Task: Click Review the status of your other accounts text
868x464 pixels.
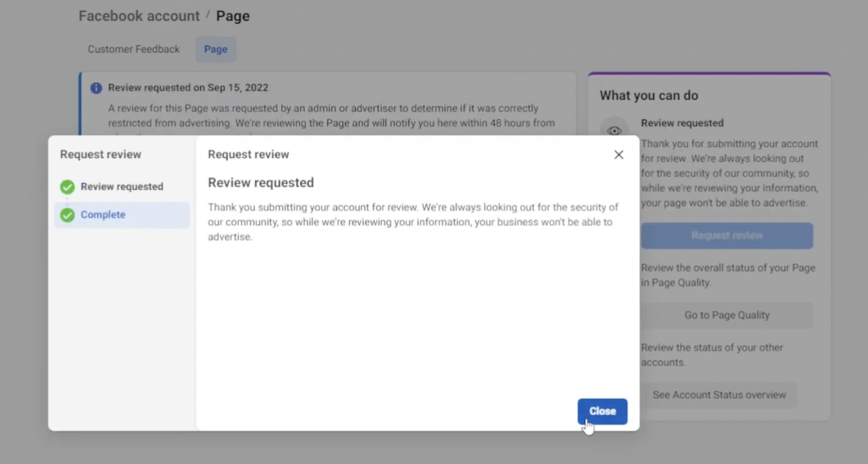Action: pyautogui.click(x=712, y=355)
